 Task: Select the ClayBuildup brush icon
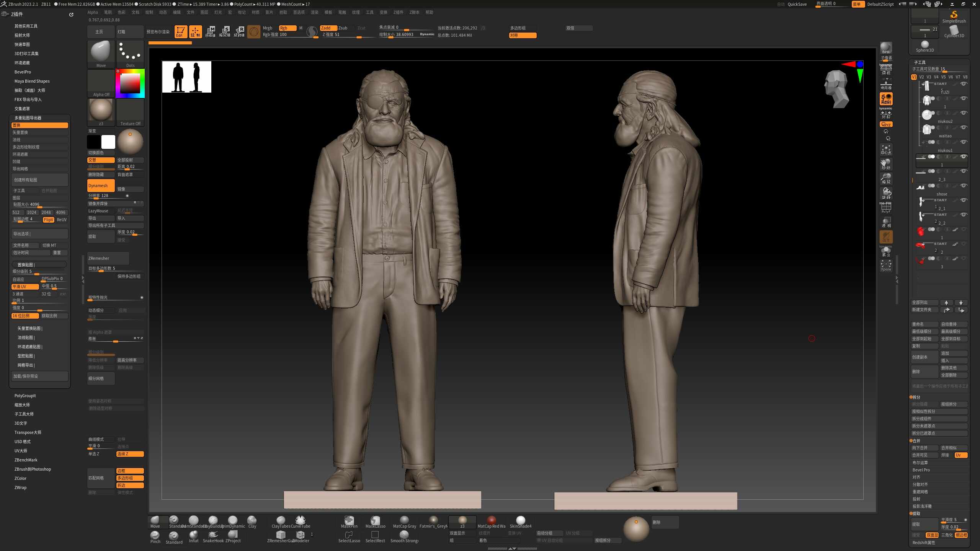[213, 520]
